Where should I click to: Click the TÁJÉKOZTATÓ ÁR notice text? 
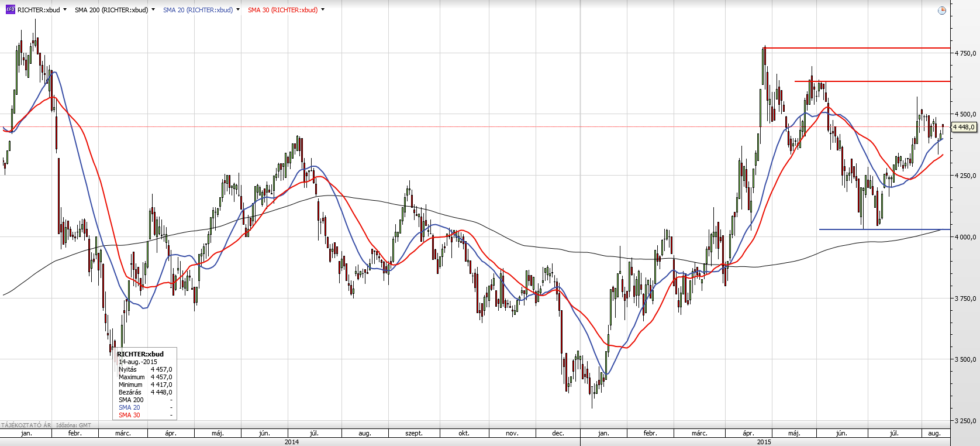[x=26, y=426]
